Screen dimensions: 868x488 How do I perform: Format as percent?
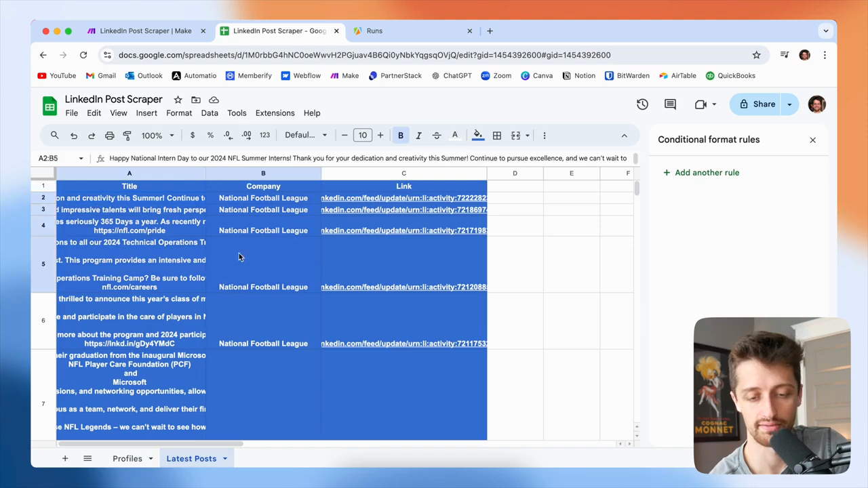tap(210, 136)
